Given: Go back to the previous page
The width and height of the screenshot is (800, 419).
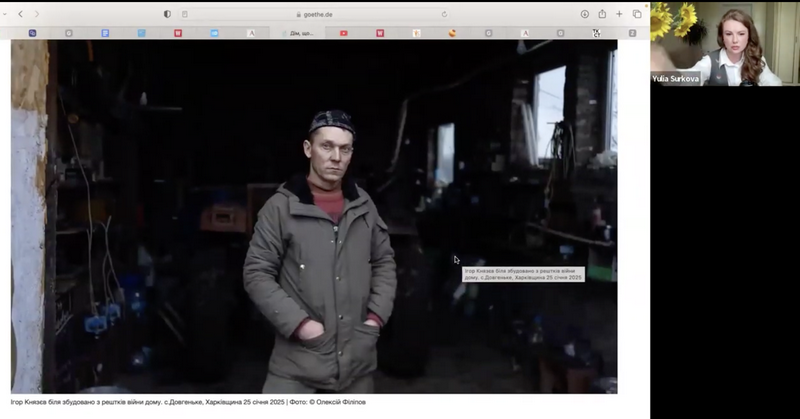Looking at the screenshot, I should click(x=20, y=14).
